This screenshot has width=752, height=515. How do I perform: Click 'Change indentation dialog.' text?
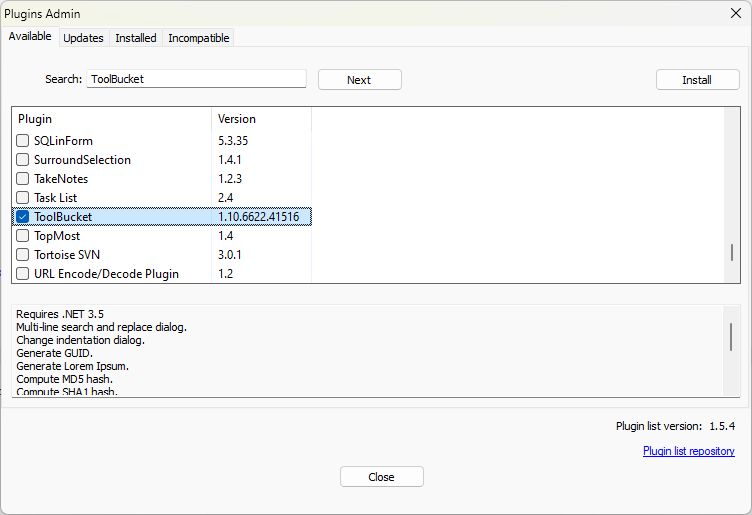click(x=80, y=340)
